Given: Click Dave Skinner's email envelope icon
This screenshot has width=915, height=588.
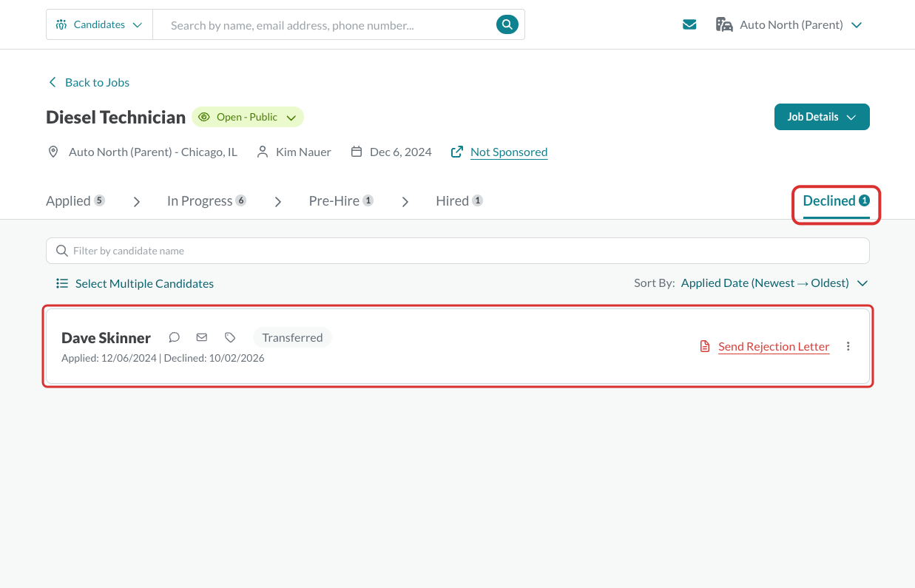Looking at the screenshot, I should click(202, 337).
